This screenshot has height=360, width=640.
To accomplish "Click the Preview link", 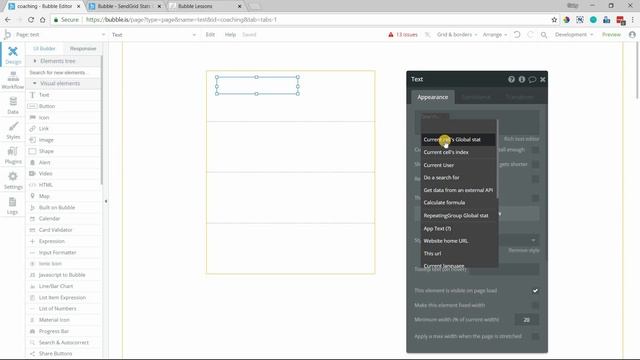I will pos(611,35).
